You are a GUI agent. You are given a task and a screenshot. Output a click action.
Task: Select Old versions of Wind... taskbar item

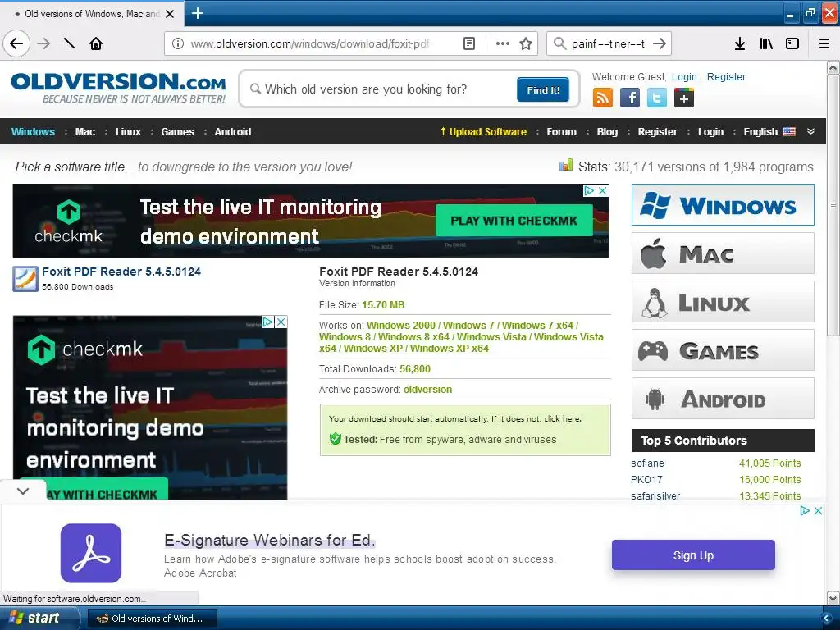click(152, 619)
